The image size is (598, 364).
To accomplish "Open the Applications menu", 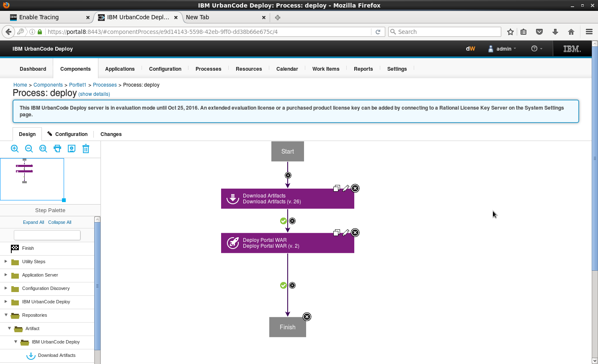I will pyautogui.click(x=120, y=69).
